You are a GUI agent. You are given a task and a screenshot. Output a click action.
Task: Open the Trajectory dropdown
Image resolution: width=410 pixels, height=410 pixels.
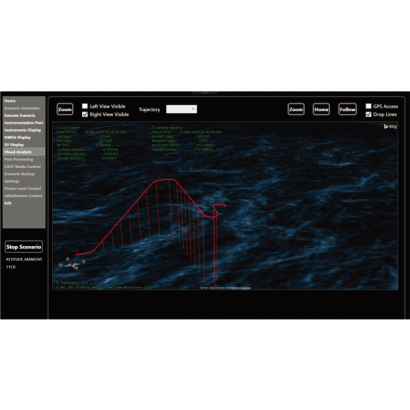(181, 109)
